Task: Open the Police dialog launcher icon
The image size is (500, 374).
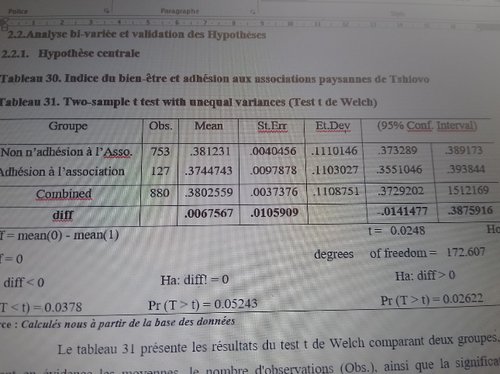Action: pos(106,11)
